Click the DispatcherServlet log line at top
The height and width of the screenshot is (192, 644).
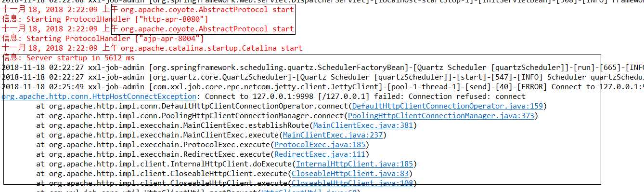click(x=323, y=2)
